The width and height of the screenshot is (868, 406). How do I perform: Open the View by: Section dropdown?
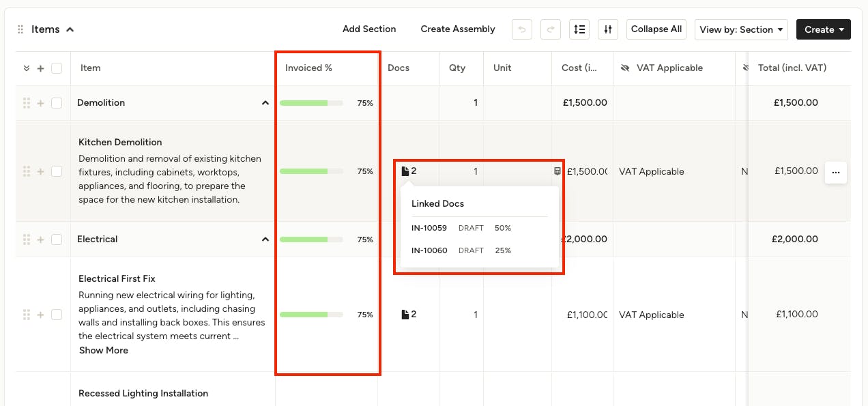(x=741, y=29)
